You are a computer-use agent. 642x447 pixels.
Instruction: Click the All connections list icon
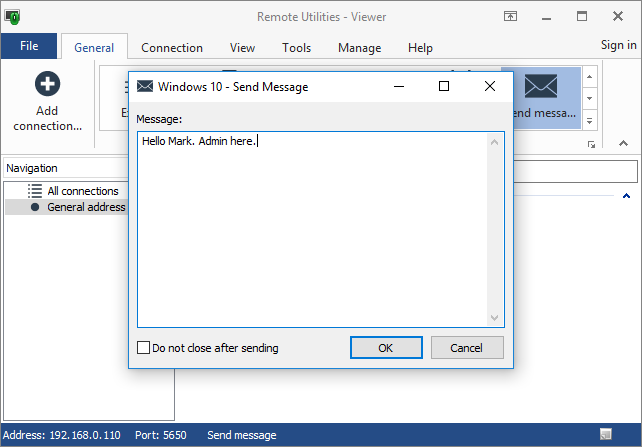click(x=35, y=191)
